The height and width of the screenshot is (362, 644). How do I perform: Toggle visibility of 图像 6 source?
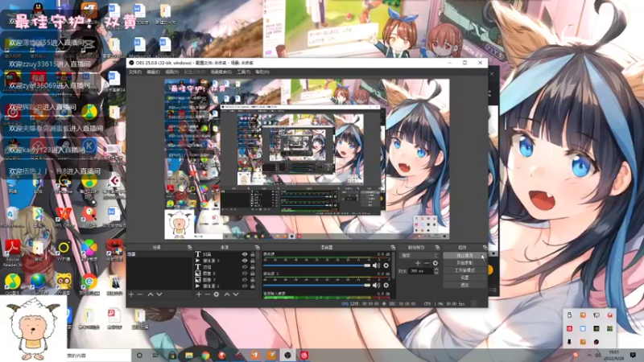tap(245, 274)
